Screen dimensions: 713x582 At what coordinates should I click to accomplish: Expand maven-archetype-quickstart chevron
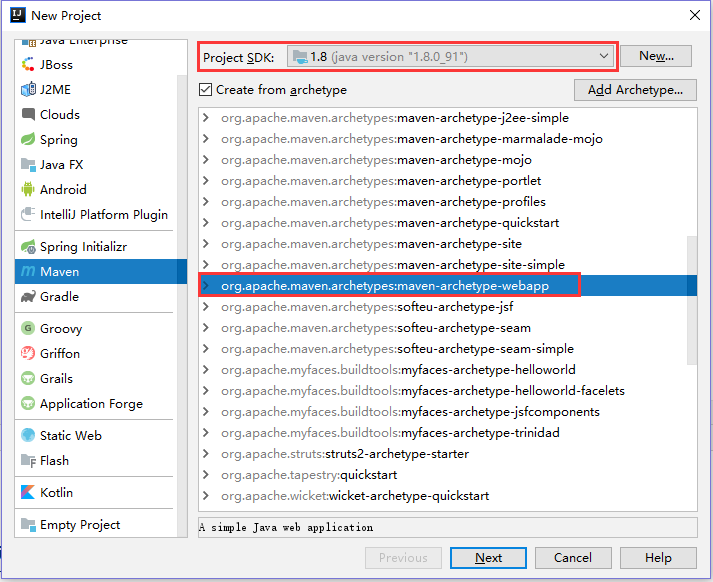(x=206, y=223)
